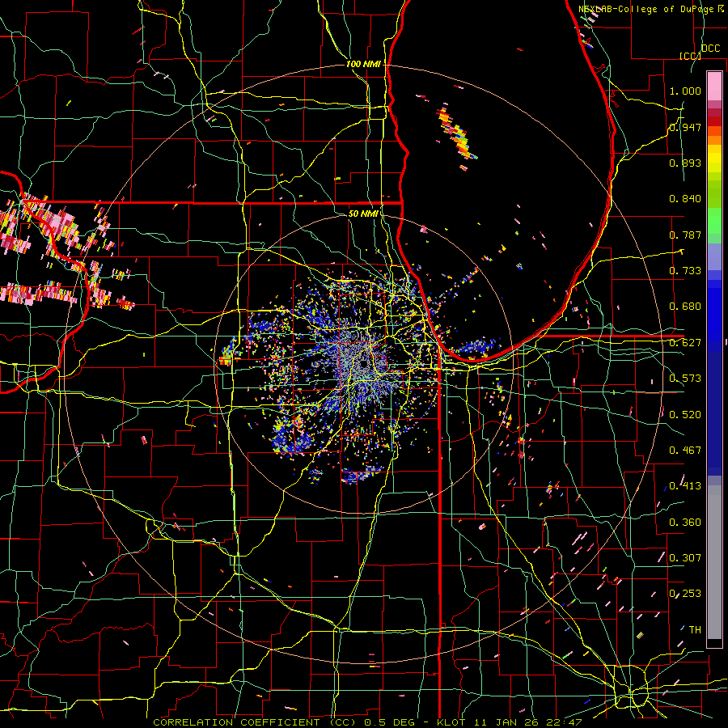Select the 0.573 scale value
The height and width of the screenshot is (728, 728).
coord(685,379)
